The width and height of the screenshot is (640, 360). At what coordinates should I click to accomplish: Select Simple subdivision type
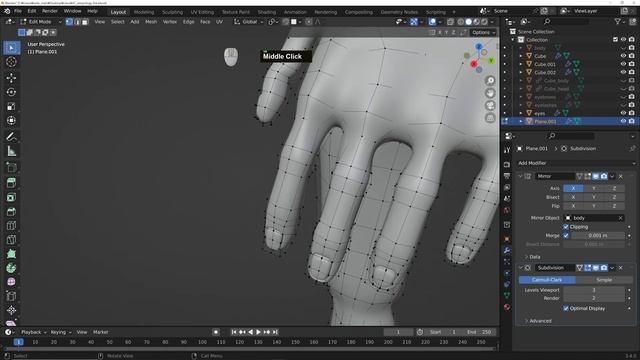click(604, 280)
